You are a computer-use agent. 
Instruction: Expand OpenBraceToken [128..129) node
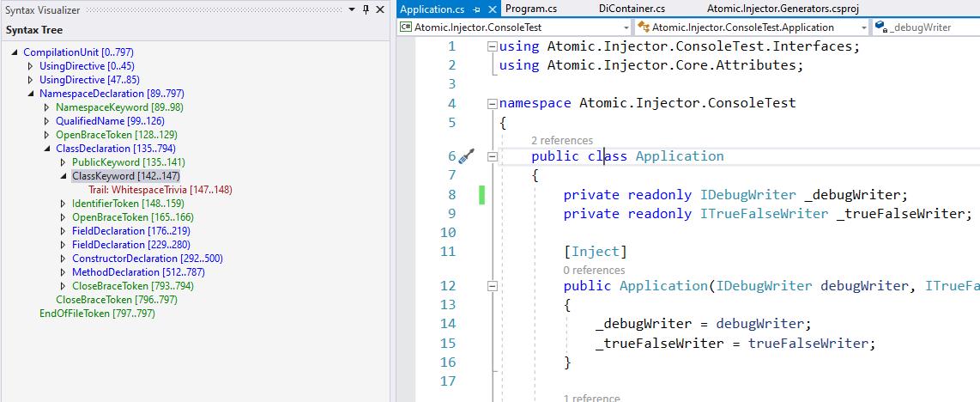(x=47, y=135)
